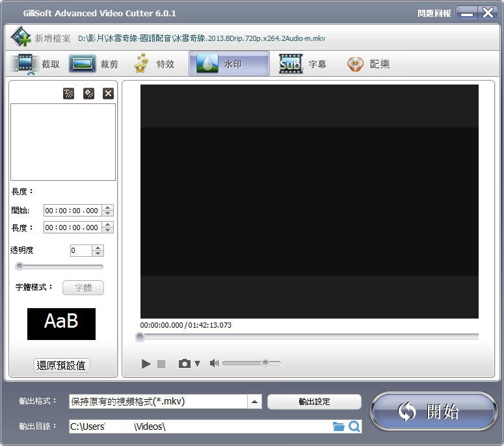The image size is (504, 446).
Task: Switch to the 特效 effects tab
Action: (154, 64)
